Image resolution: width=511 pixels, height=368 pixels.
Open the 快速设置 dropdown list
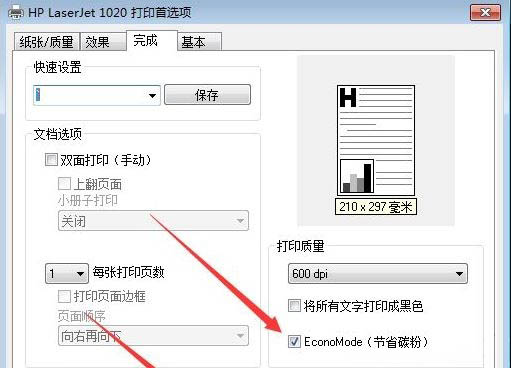97,96
